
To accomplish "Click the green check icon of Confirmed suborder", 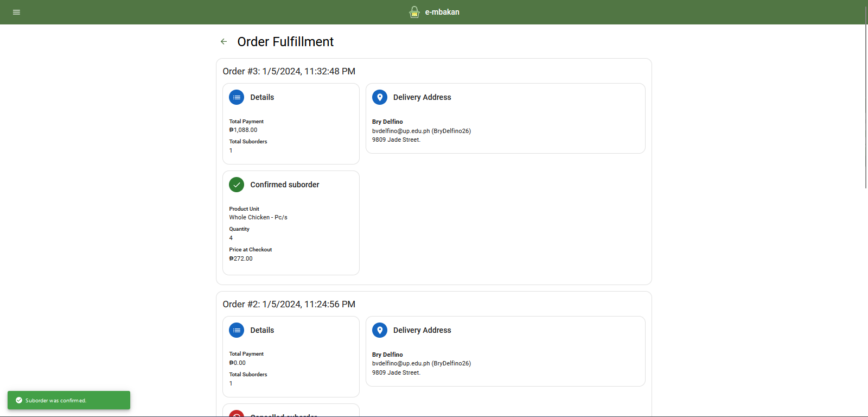I will 237,185.
